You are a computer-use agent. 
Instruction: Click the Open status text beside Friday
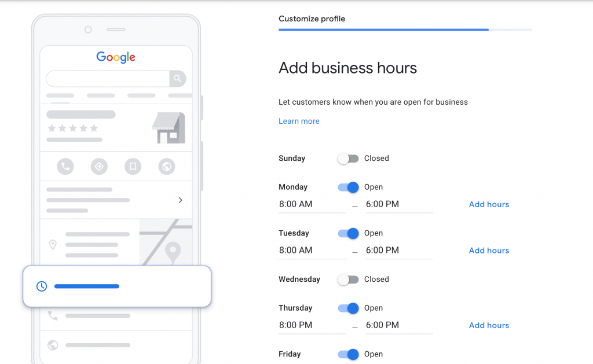(374, 354)
